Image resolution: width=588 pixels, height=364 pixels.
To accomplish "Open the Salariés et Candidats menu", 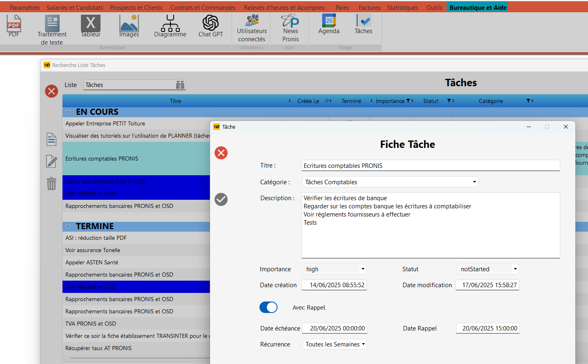I will 75,7.
